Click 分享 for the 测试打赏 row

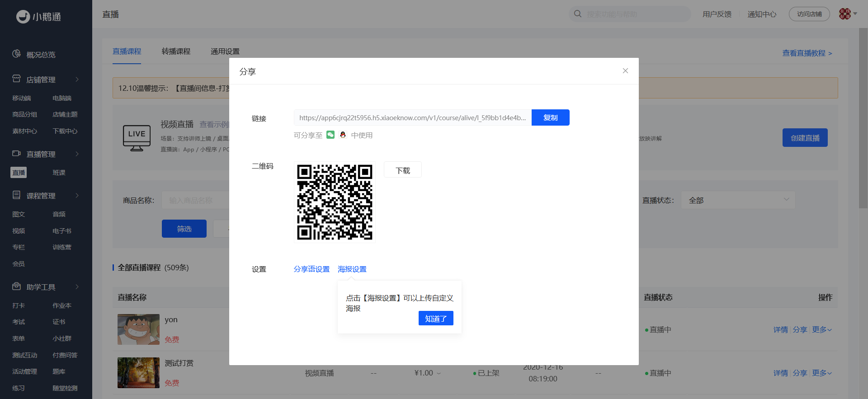800,373
